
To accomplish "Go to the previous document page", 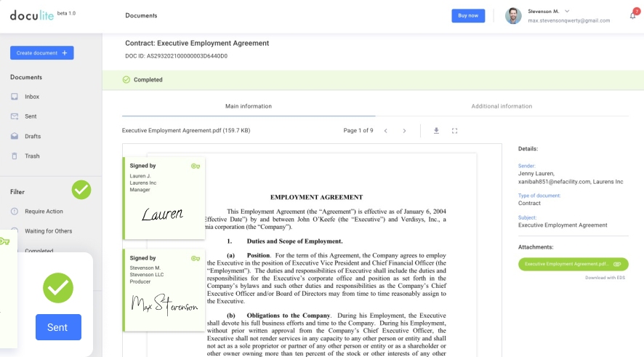I will [385, 131].
